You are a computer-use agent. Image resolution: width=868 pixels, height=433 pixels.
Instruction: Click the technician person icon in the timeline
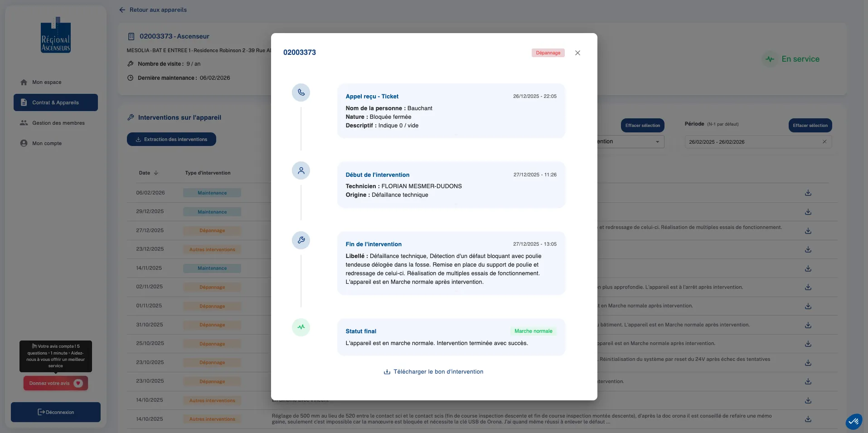[301, 170]
